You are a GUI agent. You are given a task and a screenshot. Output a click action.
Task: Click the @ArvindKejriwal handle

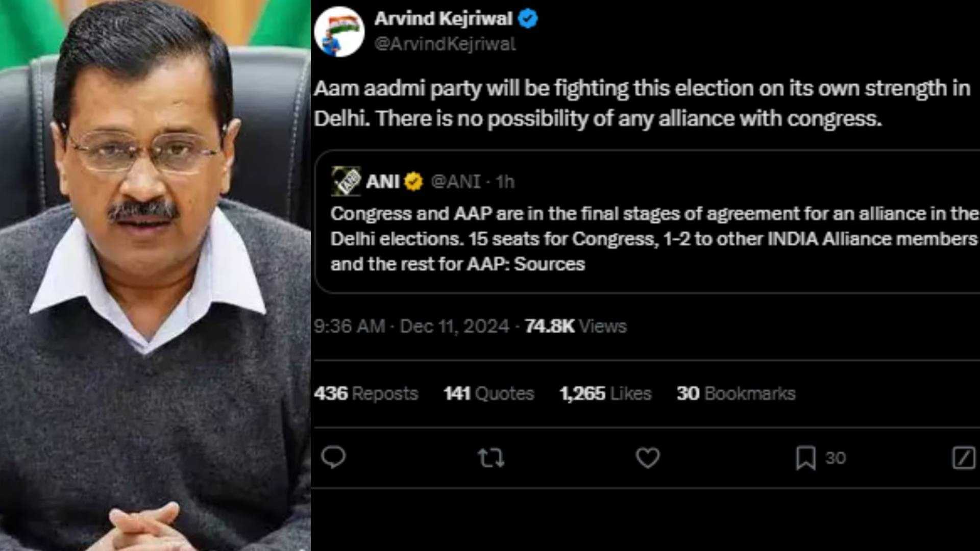click(445, 44)
